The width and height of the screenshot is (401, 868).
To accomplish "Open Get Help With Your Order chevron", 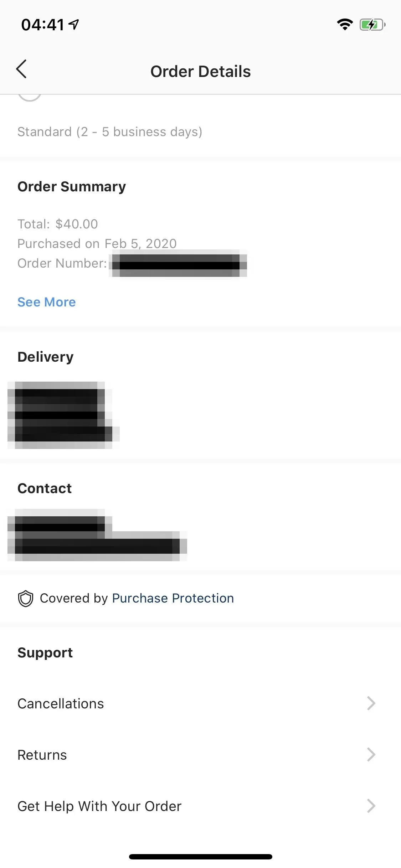I will pos(371,806).
